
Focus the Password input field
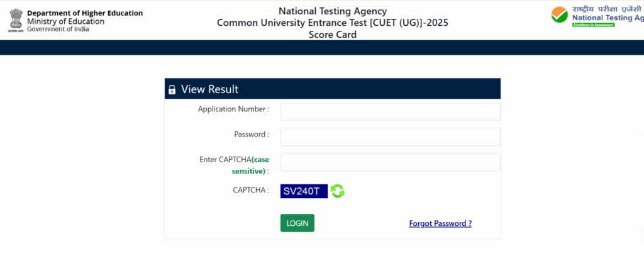tap(390, 137)
